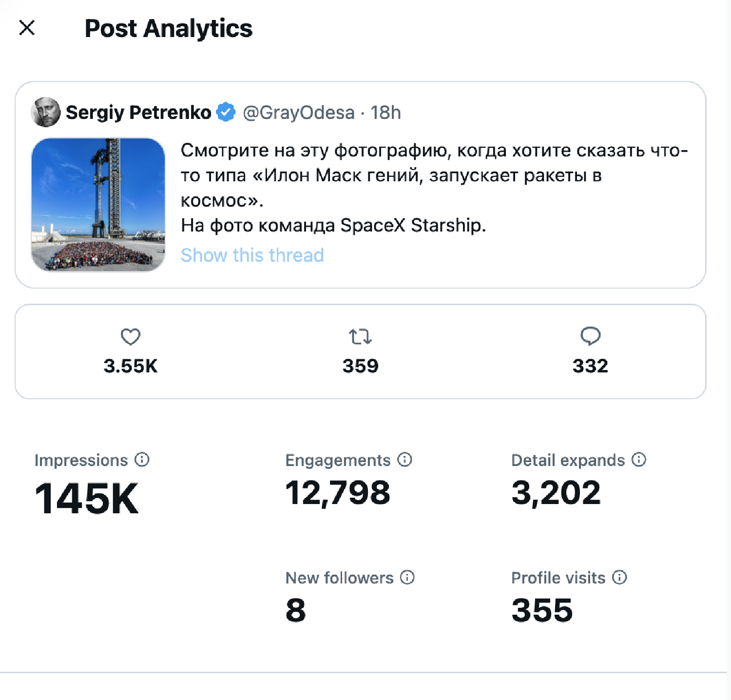Click the 3.55K likes count
The image size is (731, 700).
[131, 366]
